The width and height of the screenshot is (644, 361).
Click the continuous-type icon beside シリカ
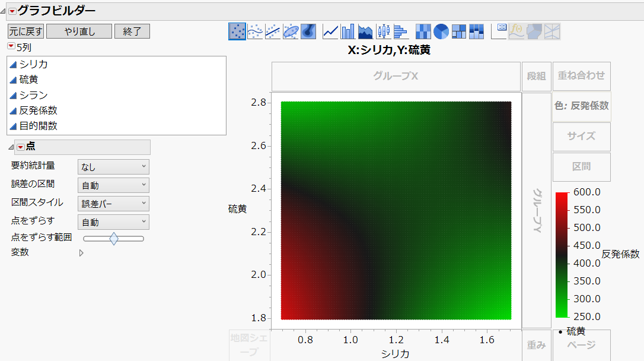pos(13,65)
